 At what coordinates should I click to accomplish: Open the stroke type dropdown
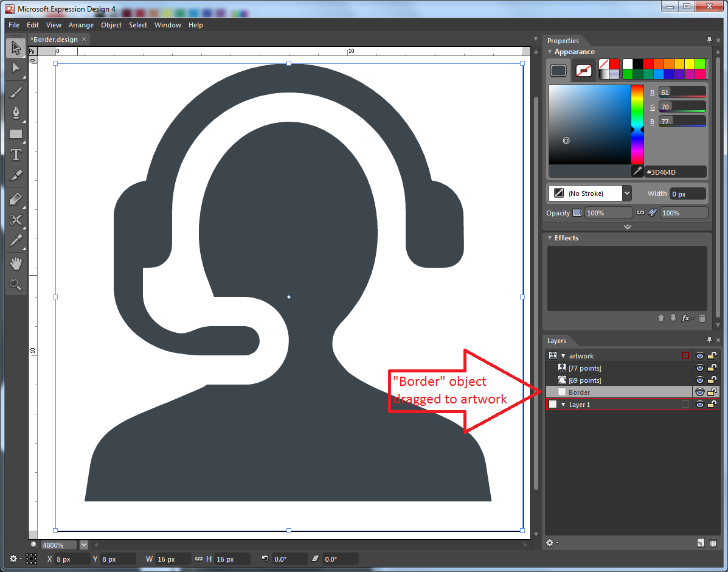point(627,194)
